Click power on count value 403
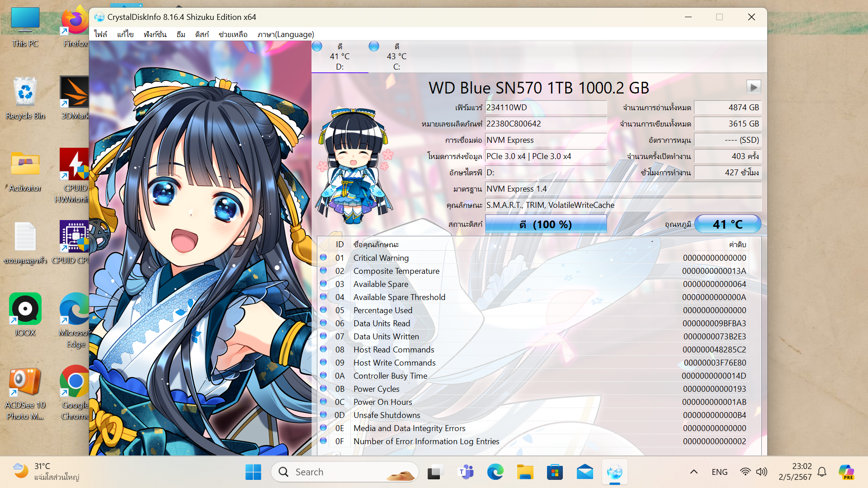868x488 pixels. click(x=727, y=156)
